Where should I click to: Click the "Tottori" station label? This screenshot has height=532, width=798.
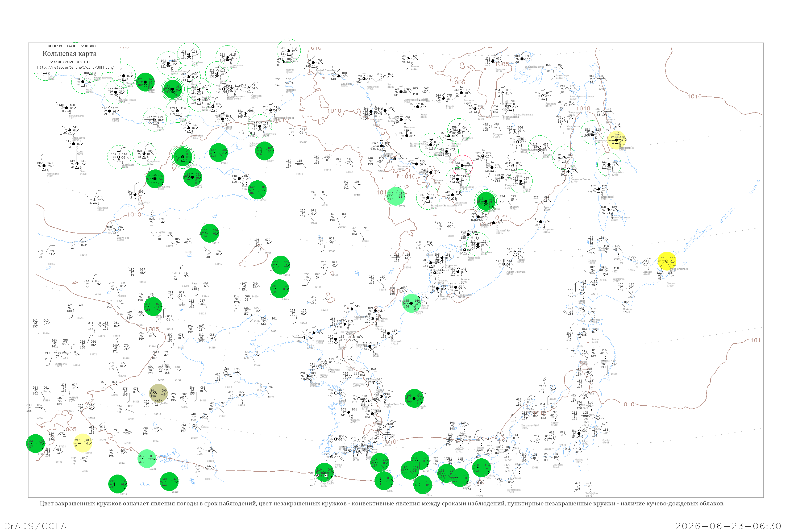pyautogui.click(x=480, y=448)
